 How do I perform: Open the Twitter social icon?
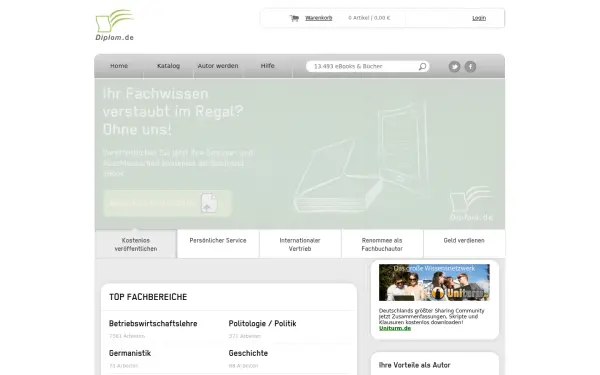click(454, 67)
